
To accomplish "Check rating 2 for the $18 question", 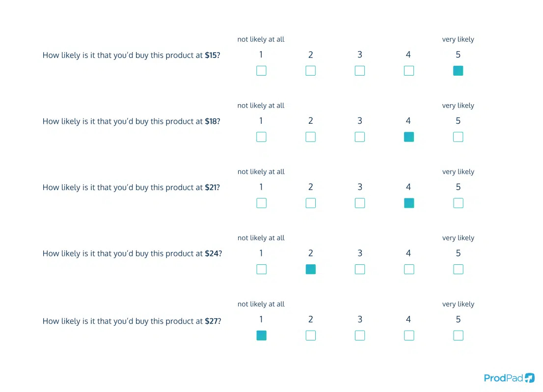I will coord(311,137).
